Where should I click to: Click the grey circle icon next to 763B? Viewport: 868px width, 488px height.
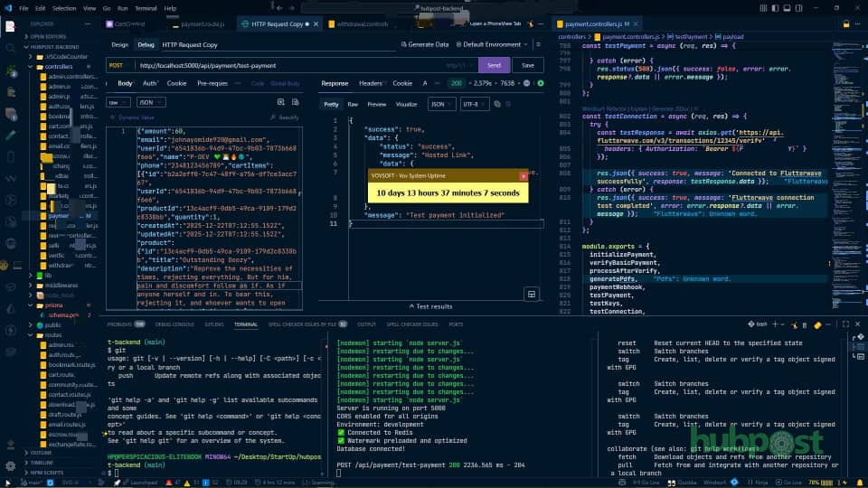526,83
